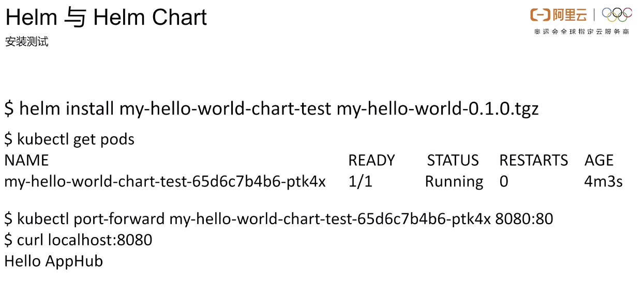Image resolution: width=644 pixels, height=283 pixels.
Task: Click the READY column header
Action: [x=371, y=161]
